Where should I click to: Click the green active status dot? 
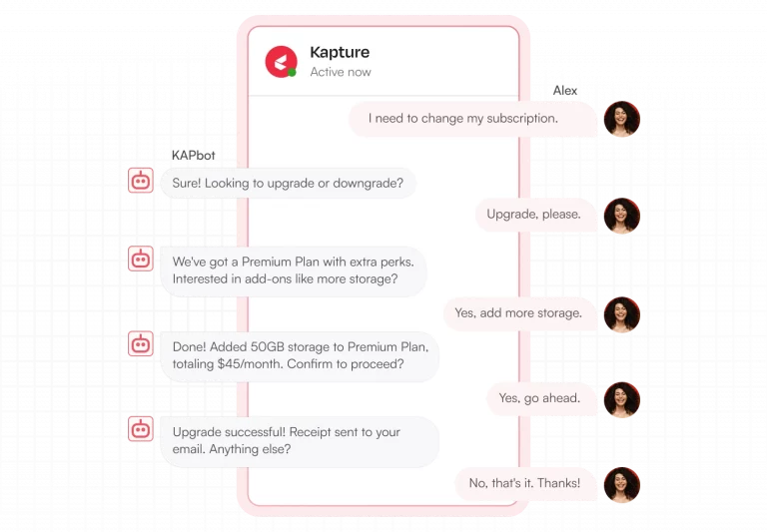pyautogui.click(x=292, y=73)
